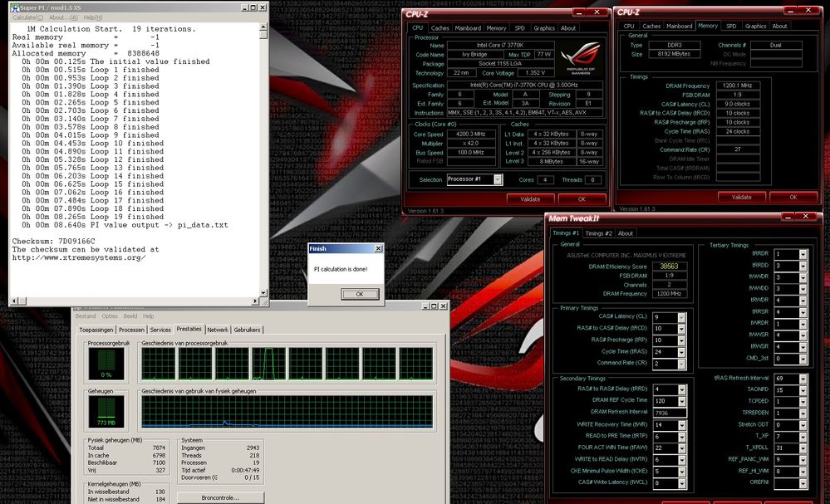Open Mainboard tab in CPU-Z processor window
This screenshot has height=504, width=830.
click(468, 28)
